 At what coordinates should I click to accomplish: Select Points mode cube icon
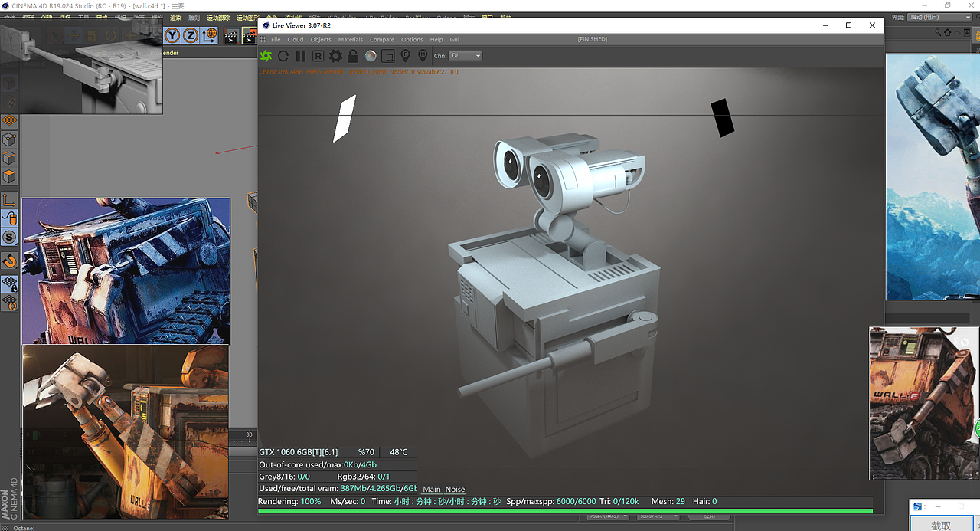9,140
